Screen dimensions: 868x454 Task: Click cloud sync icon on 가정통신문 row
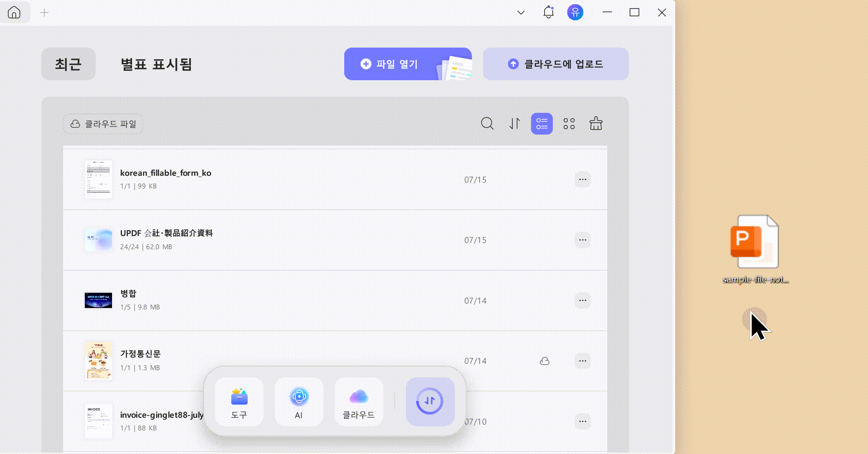coord(545,361)
